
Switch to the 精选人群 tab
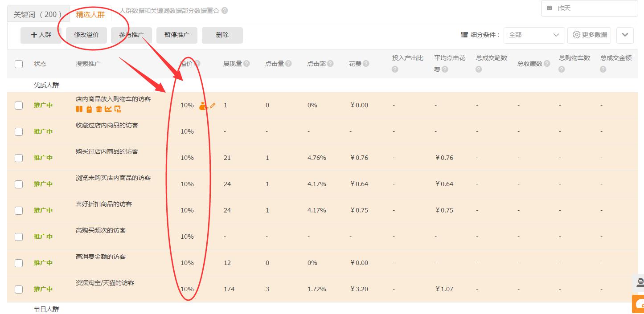[x=90, y=14]
